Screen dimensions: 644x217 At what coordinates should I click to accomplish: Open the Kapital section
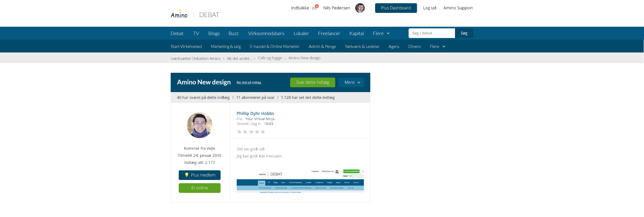click(356, 33)
